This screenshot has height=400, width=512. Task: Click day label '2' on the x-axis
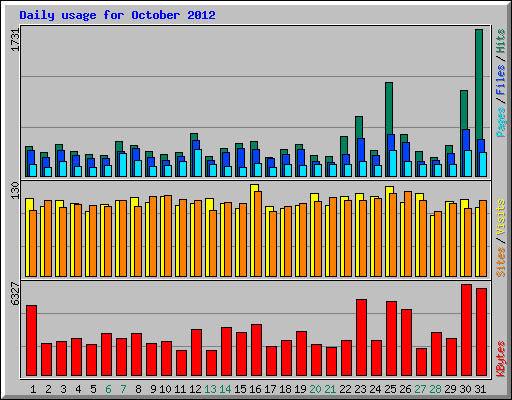pos(48,389)
